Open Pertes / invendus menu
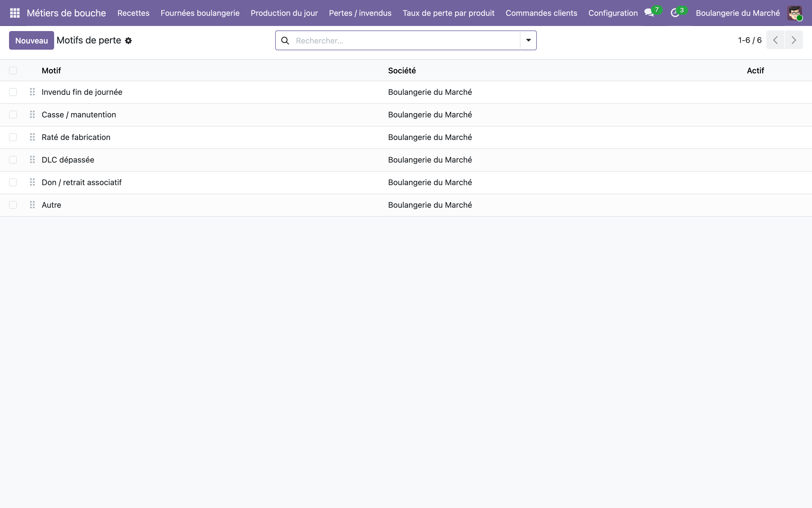The image size is (812, 508). pos(360,13)
